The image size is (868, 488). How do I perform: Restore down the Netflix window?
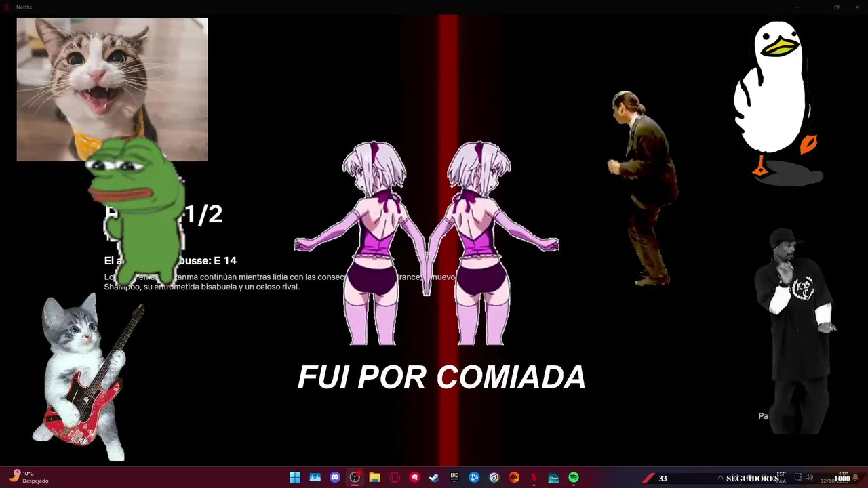836,7
